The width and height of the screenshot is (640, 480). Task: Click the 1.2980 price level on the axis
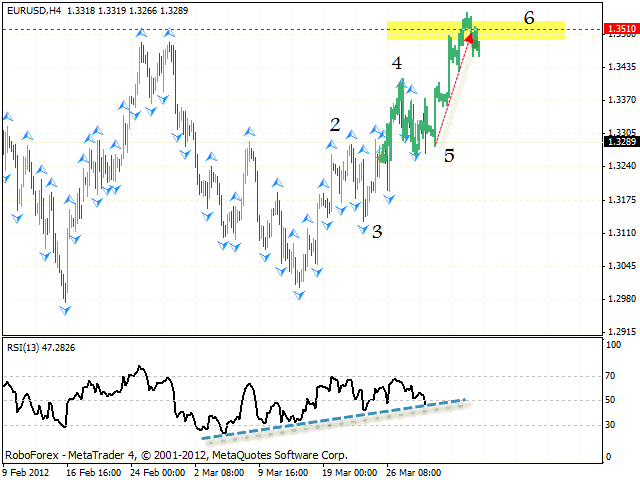618,299
